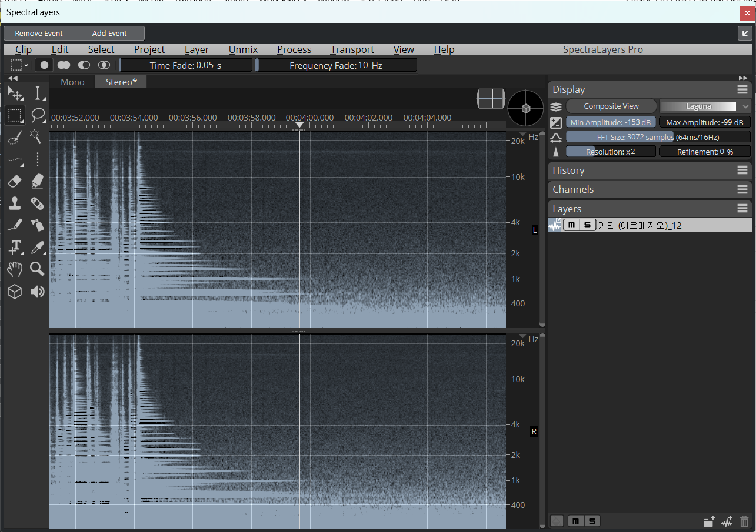The width and height of the screenshot is (756, 532).
Task: Adjust the Min Amplitude slider
Action: pos(611,122)
